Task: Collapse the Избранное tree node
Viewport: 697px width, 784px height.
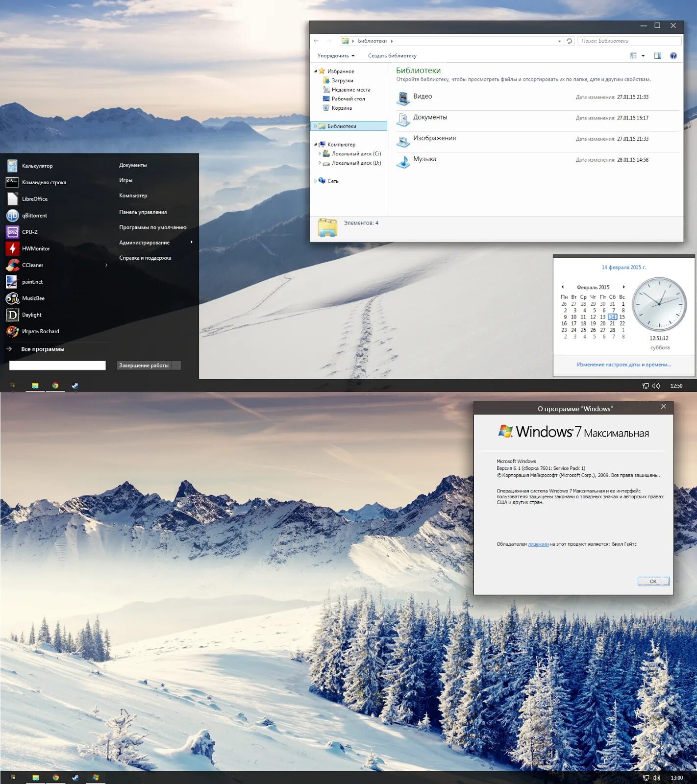Action: pyautogui.click(x=316, y=72)
